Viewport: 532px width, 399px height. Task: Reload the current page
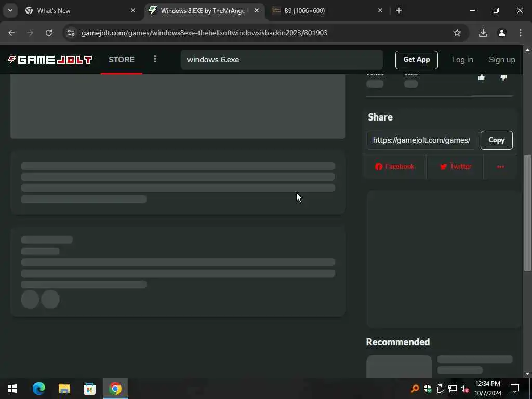pyautogui.click(x=49, y=33)
